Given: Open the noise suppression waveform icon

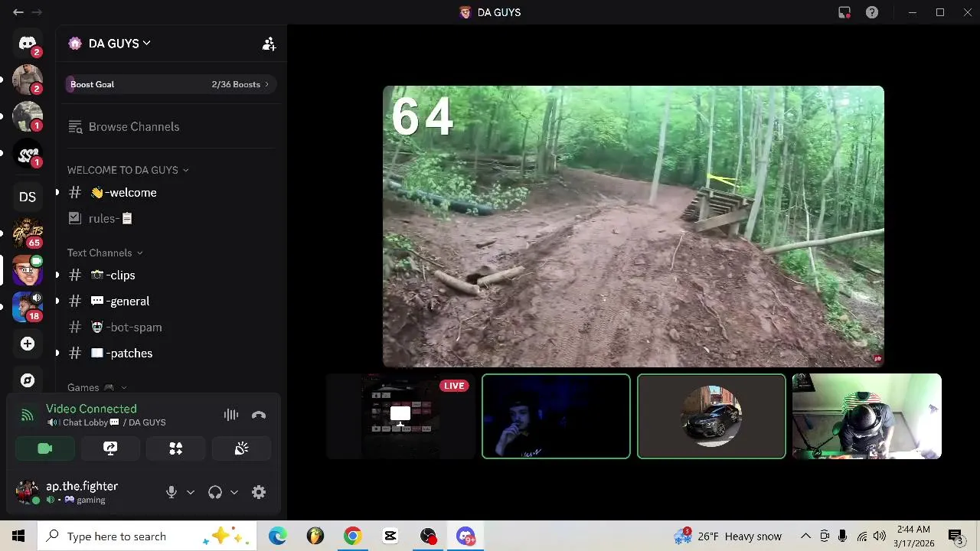Looking at the screenshot, I should [x=231, y=415].
